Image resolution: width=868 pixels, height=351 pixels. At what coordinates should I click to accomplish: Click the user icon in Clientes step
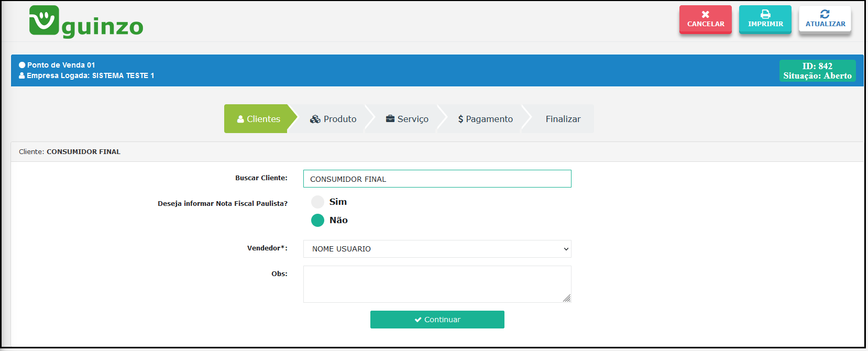(240, 119)
